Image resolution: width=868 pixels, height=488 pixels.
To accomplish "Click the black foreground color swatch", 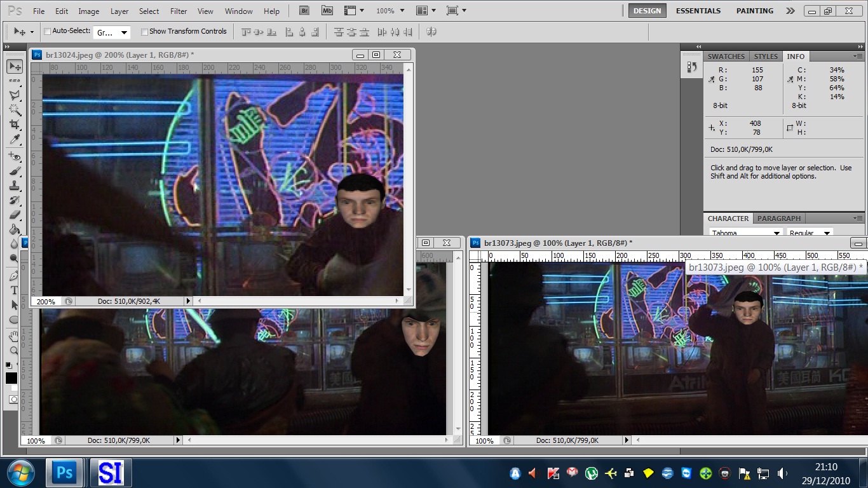I will [x=11, y=378].
